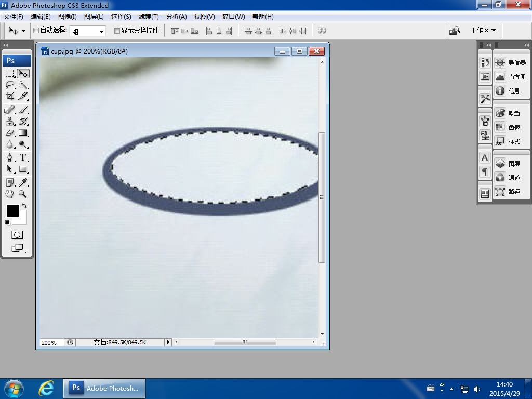Select the History Brush tool
Image resolution: width=532 pixels, height=399 pixels.
point(23,121)
